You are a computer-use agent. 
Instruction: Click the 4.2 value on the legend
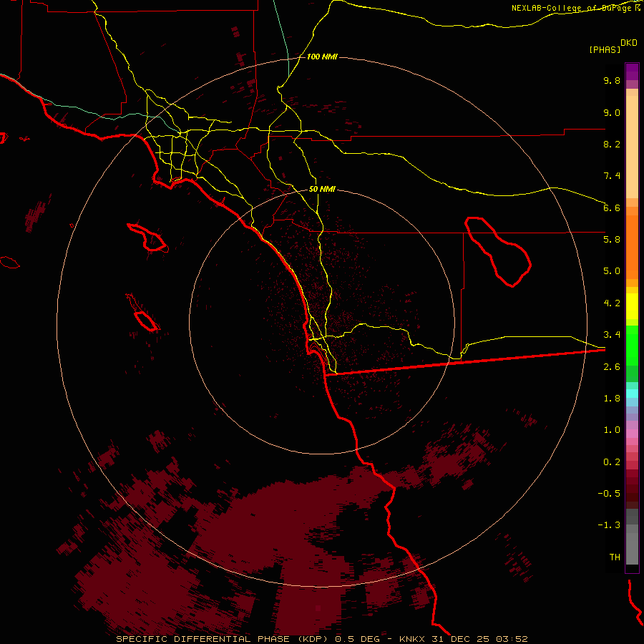tap(612, 303)
